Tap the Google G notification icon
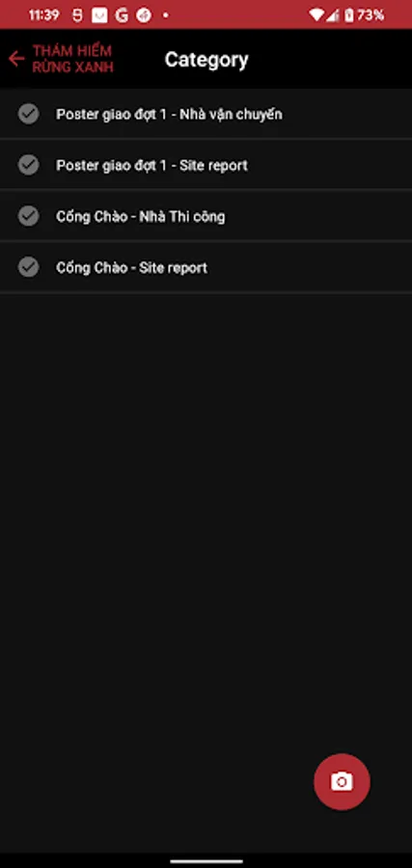 tap(122, 15)
